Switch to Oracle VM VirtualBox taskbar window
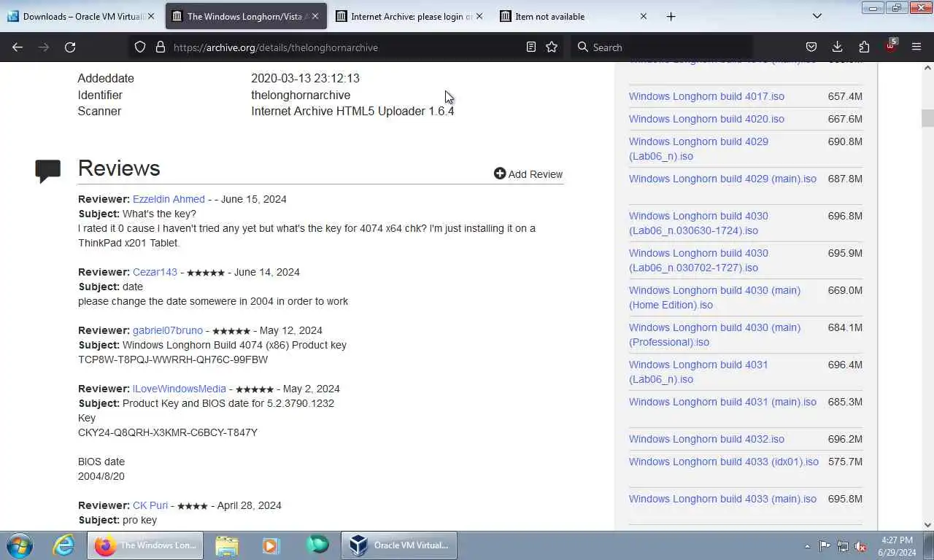The image size is (934, 560). pos(399,545)
